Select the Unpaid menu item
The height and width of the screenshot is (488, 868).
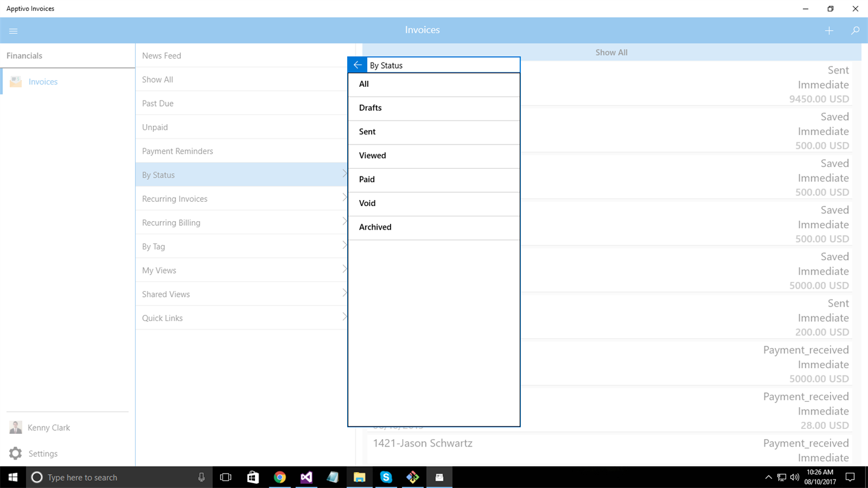(242, 127)
